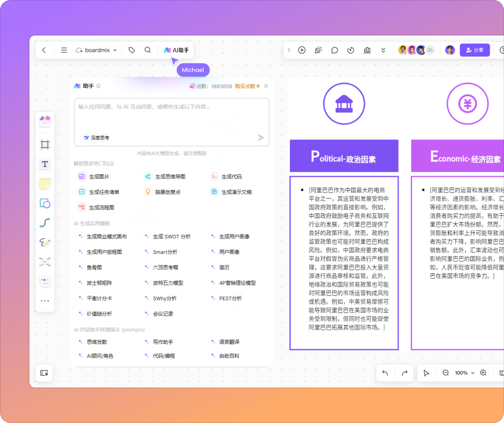
Task: Open the voting chart icon
Action: 367,50
